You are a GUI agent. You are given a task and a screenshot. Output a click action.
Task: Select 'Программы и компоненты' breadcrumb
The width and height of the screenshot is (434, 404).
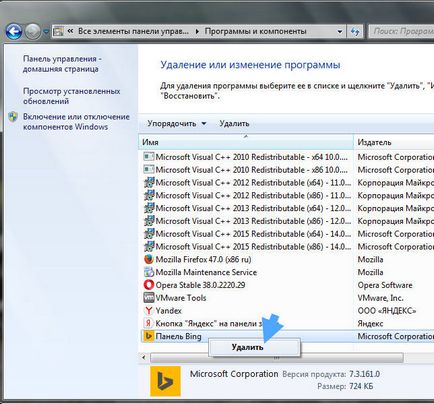pyautogui.click(x=255, y=31)
